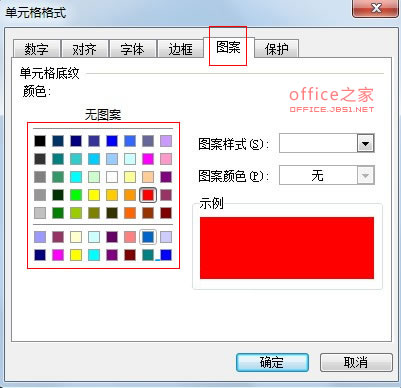Click the 图案样式(S): label

[233, 144]
